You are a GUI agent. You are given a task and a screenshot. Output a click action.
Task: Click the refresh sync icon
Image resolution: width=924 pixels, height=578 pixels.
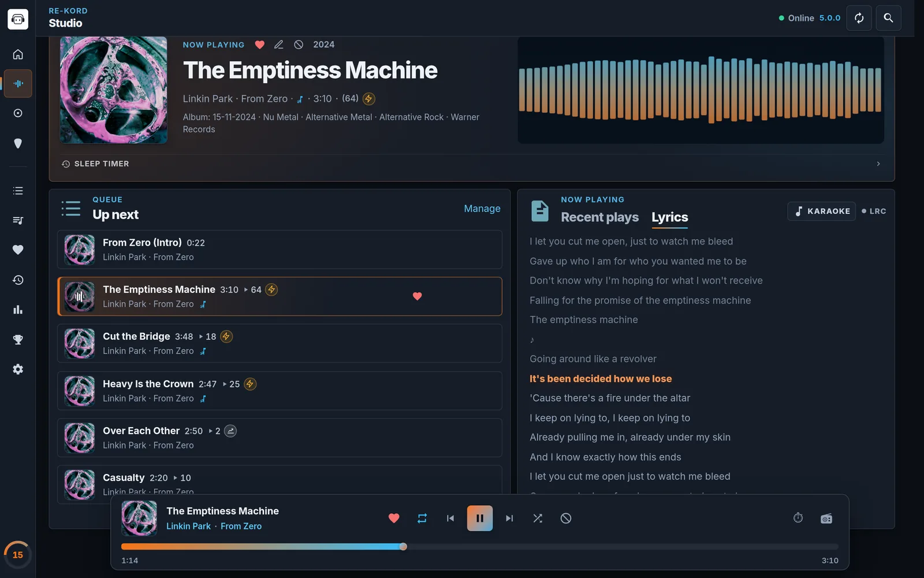[x=859, y=18]
